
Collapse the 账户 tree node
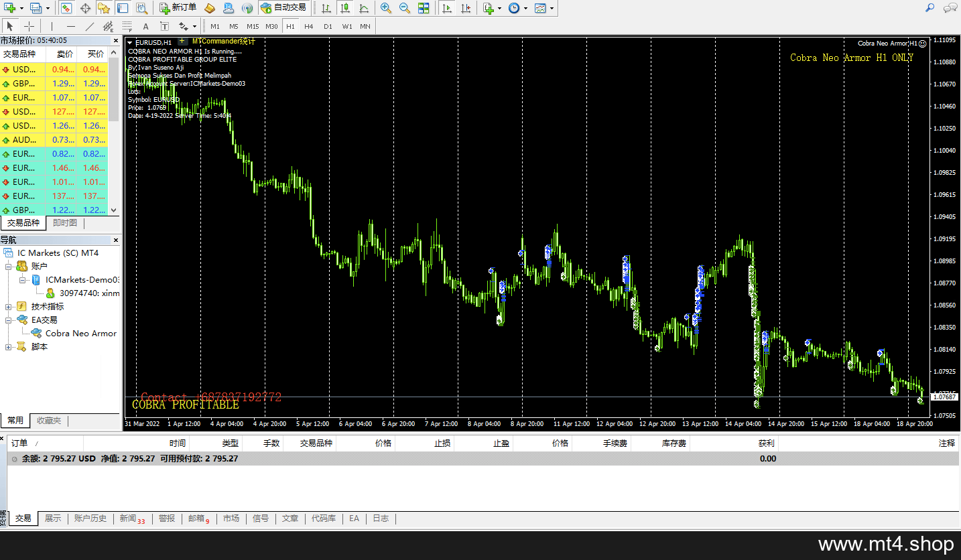click(9, 267)
